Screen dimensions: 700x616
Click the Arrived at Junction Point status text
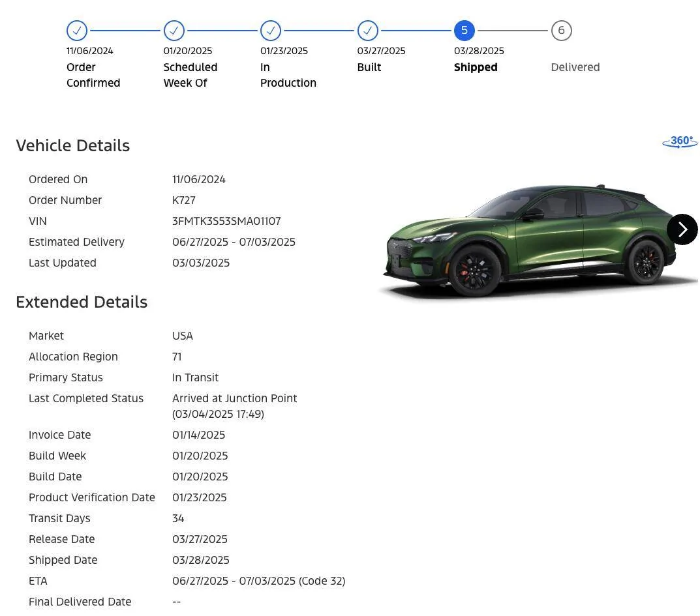pyautogui.click(x=234, y=398)
